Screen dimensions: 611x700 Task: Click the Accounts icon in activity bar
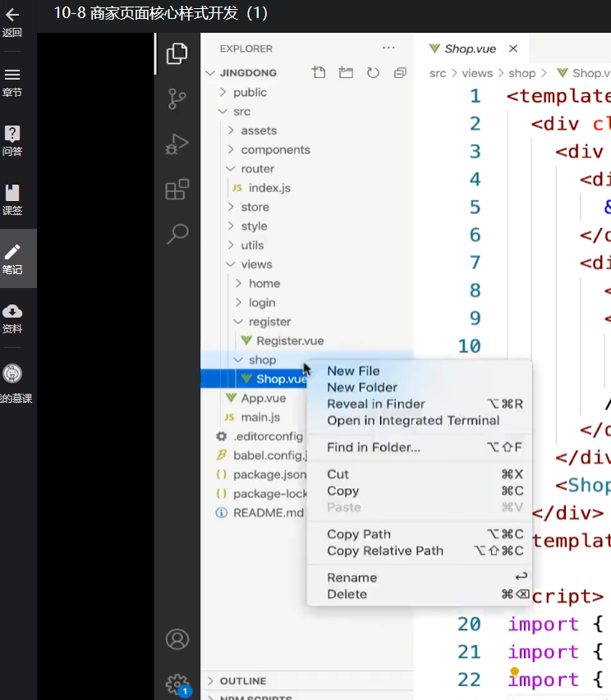(x=177, y=639)
